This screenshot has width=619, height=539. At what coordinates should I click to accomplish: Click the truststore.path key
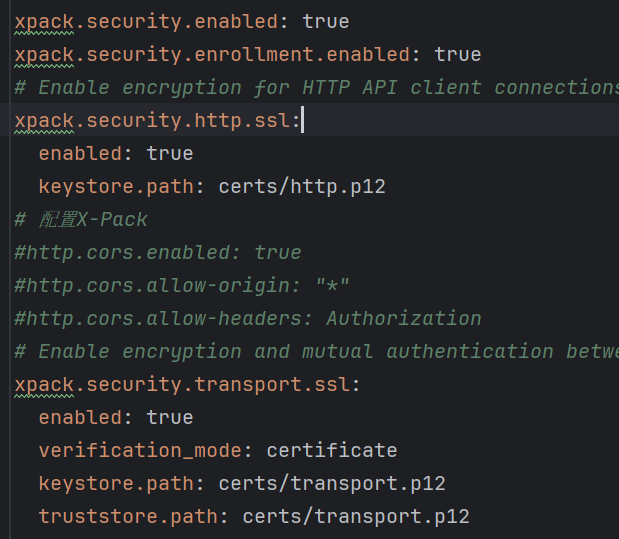[128, 516]
